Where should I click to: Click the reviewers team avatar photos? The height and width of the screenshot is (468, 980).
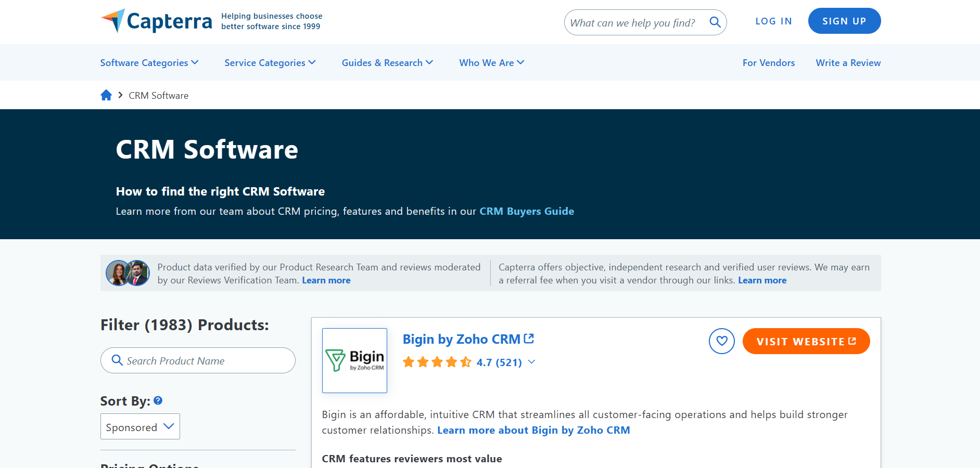pyautogui.click(x=128, y=273)
